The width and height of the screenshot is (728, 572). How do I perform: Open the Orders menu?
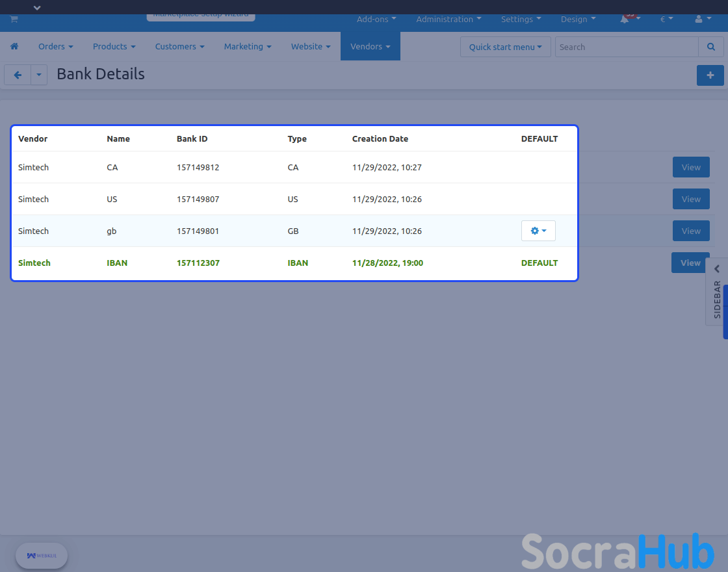point(55,47)
